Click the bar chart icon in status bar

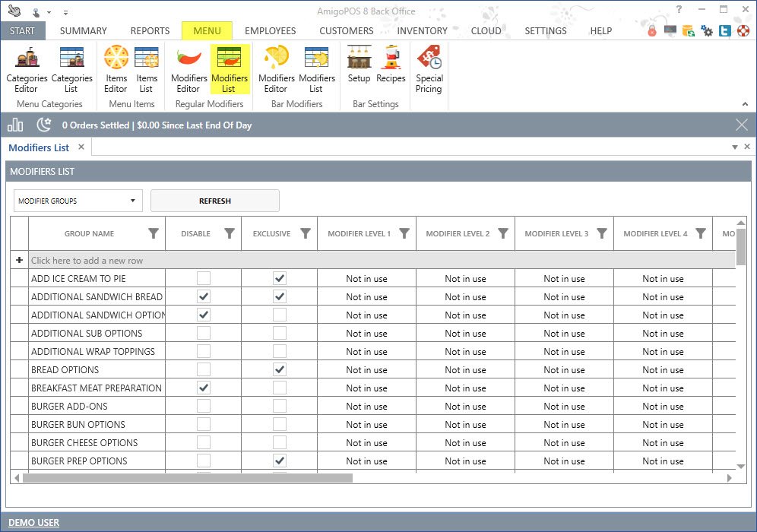click(15, 125)
